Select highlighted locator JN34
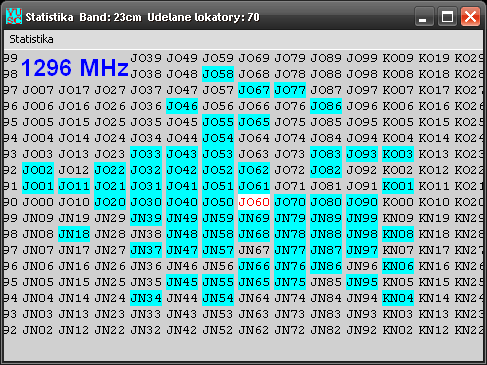Screen dimensions: 487x365 click(146, 298)
